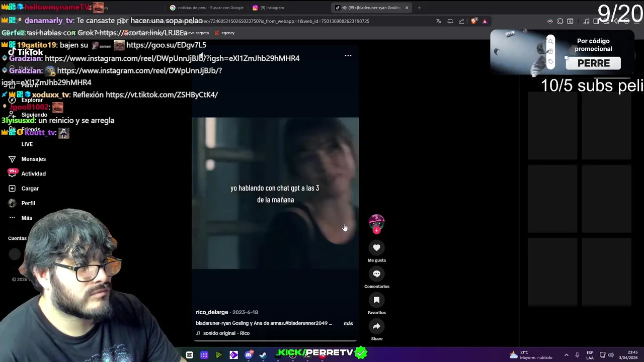The width and height of the screenshot is (644, 362).
Task: Click the video playback progress bar
Action: [x=275, y=340]
